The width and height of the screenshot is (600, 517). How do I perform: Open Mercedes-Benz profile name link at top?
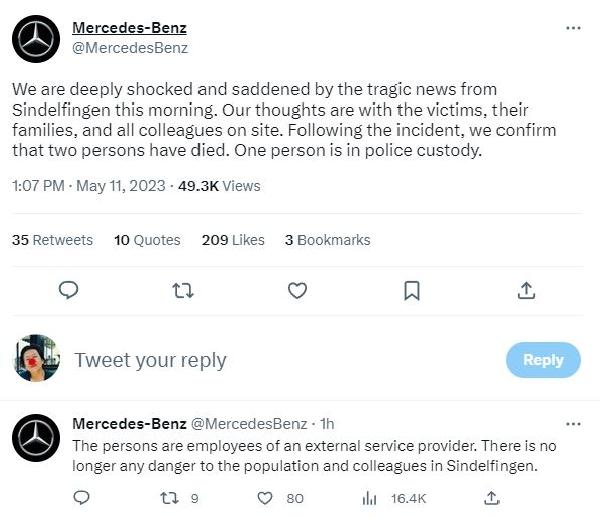(x=129, y=28)
